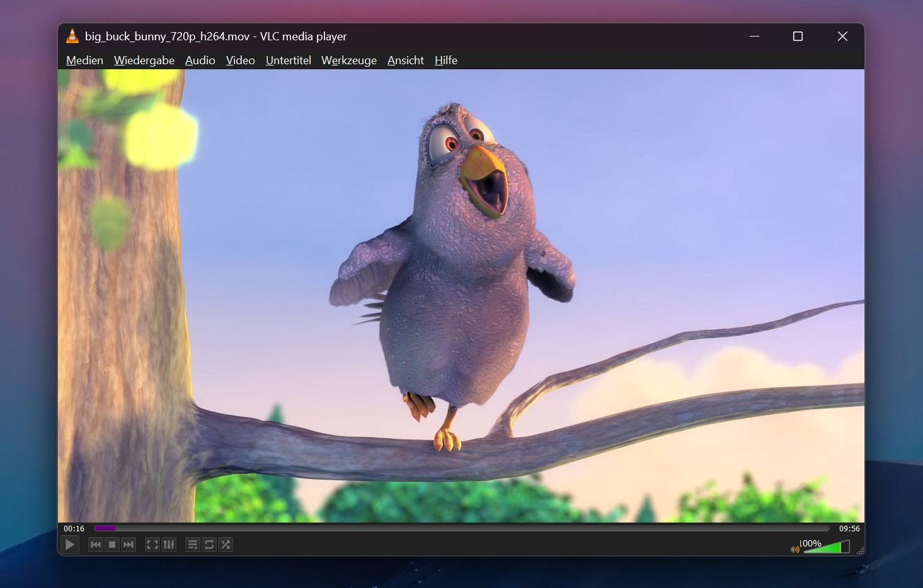The width and height of the screenshot is (923, 588).
Task: Open the Hilfe menu
Action: [x=446, y=60]
